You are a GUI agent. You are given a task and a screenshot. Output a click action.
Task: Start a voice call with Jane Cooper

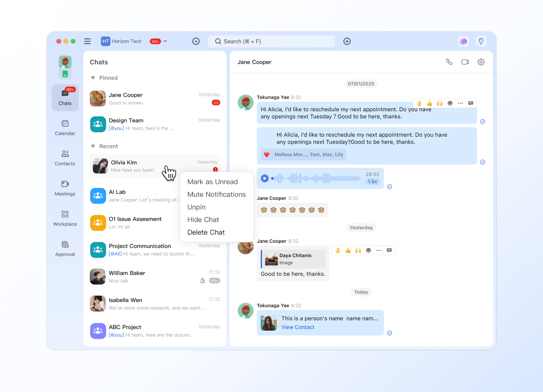(x=449, y=62)
